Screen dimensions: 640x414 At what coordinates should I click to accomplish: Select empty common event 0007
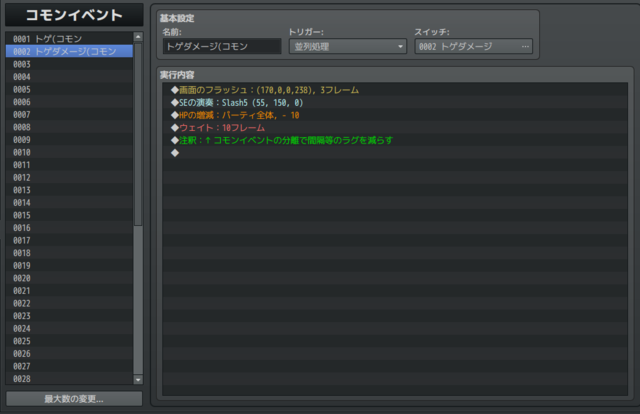[x=69, y=115]
